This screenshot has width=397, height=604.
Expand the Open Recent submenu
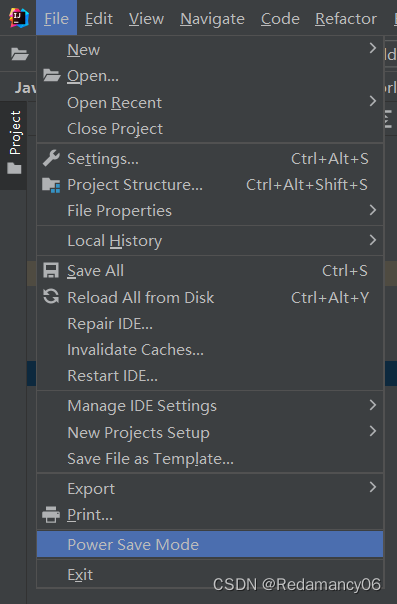coord(210,102)
